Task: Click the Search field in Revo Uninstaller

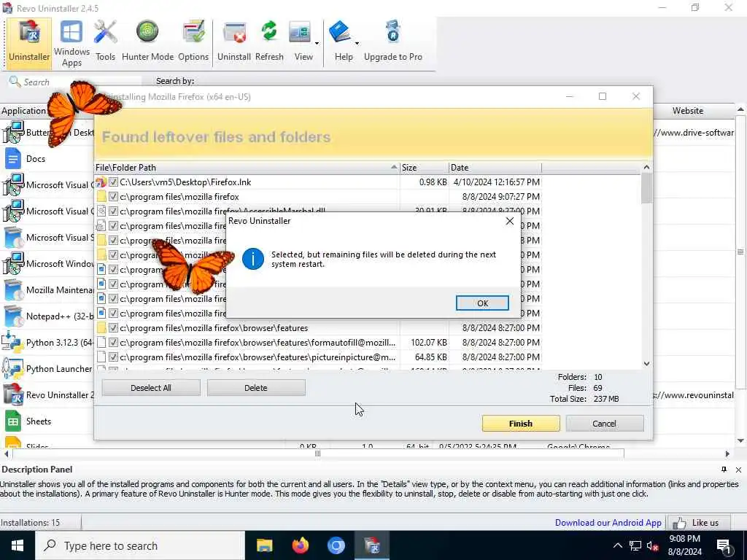Action: tap(75, 82)
